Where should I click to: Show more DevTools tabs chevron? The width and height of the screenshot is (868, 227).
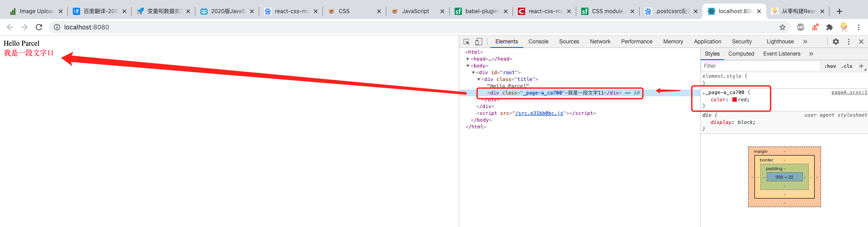tap(805, 42)
